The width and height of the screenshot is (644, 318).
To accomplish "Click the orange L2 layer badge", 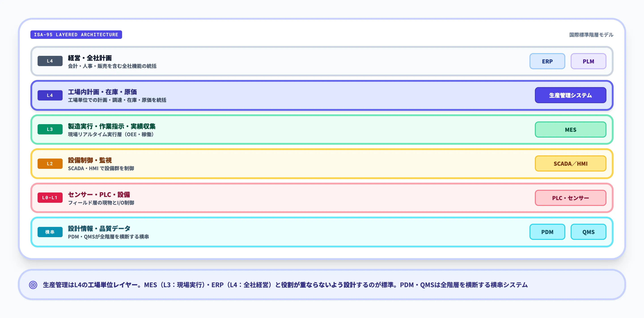I will click(x=50, y=163).
